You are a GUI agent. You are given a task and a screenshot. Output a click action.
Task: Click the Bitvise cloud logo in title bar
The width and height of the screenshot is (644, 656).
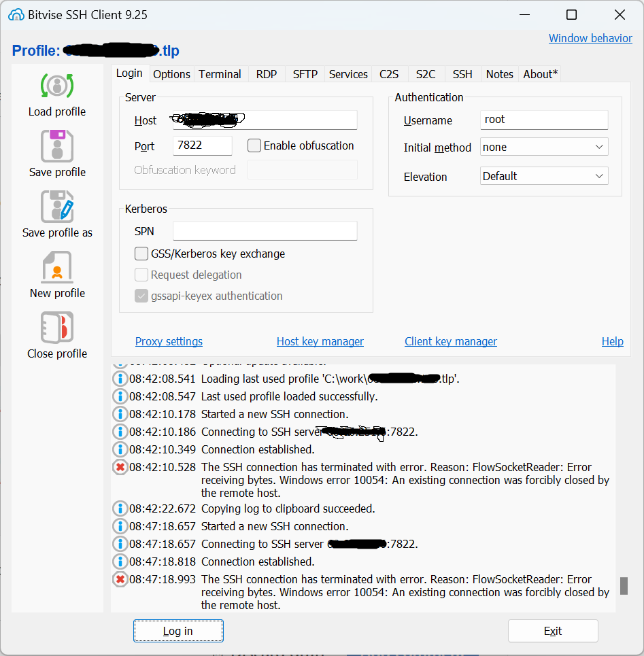coord(16,15)
